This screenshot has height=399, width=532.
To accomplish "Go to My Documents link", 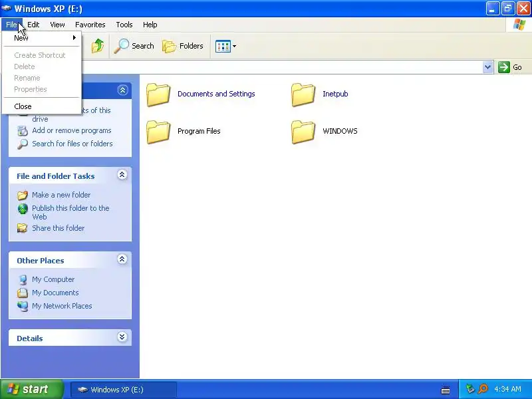I will pos(55,293).
